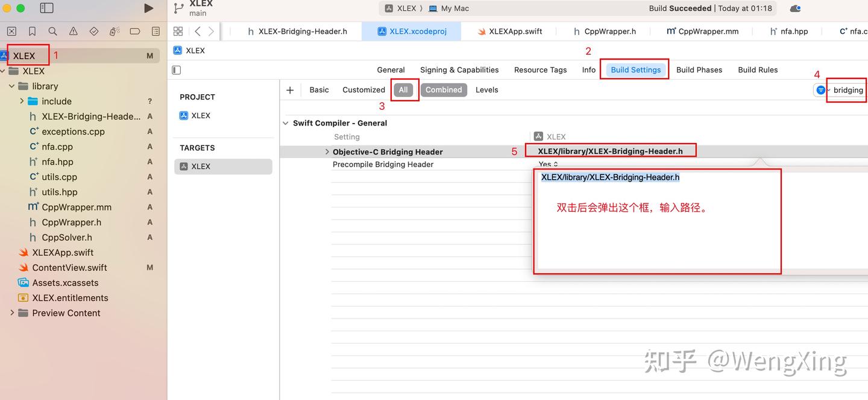Collapse Swift Compiler - General section
868x400 pixels.
[286, 123]
